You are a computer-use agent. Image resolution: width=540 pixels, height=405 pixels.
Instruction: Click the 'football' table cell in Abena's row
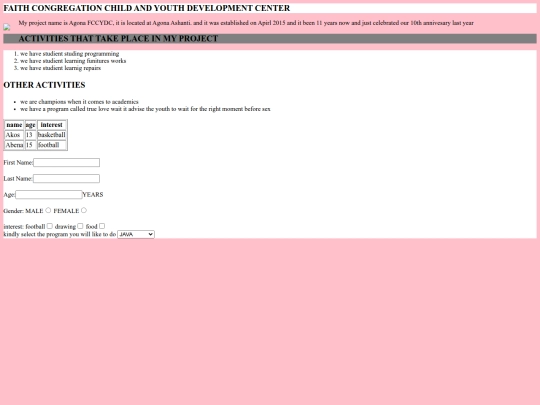(x=52, y=145)
